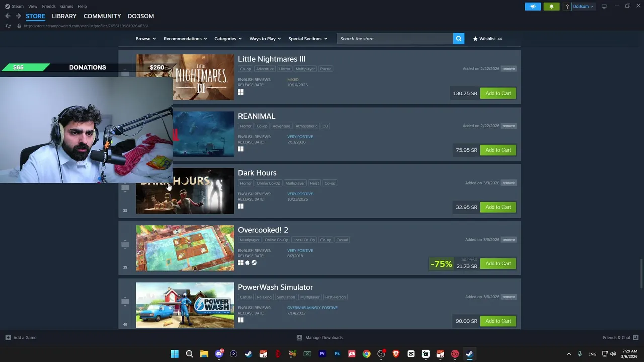
Task: Switch to the STORE tab
Action: pyautogui.click(x=35, y=16)
